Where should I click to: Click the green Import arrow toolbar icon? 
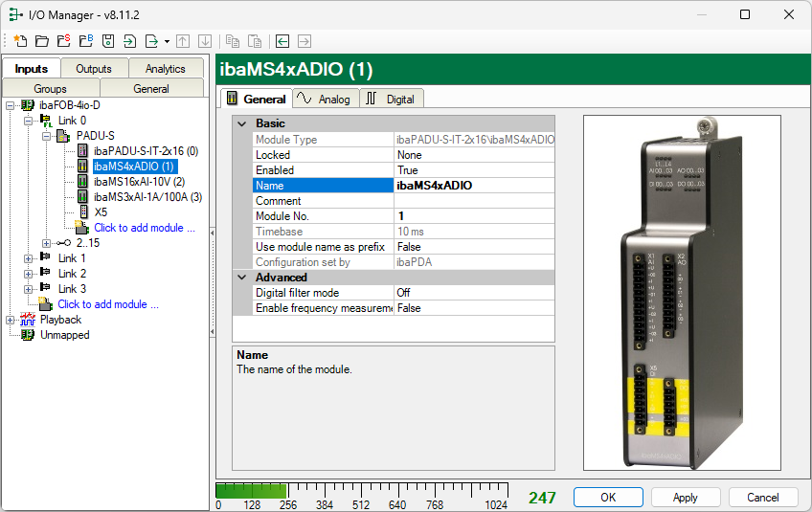129,41
